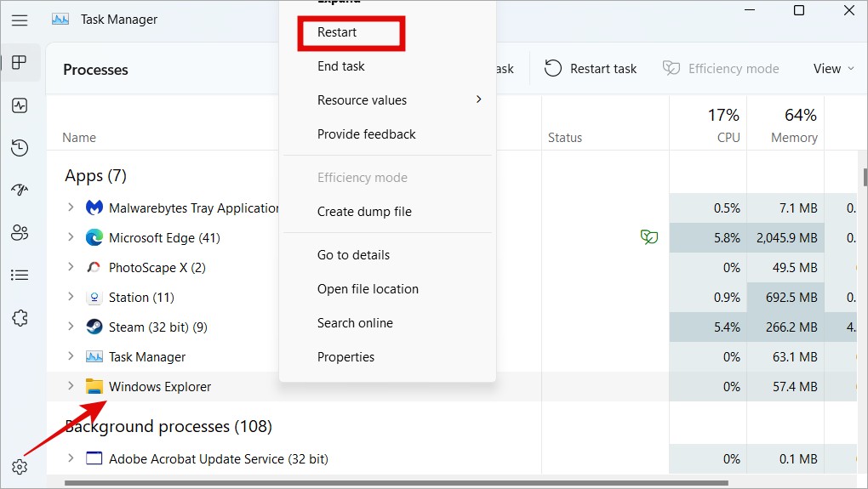Viewport: 868px width, 489px height.
Task: Expand the Steam (32 bit) process group
Action: [x=71, y=327]
